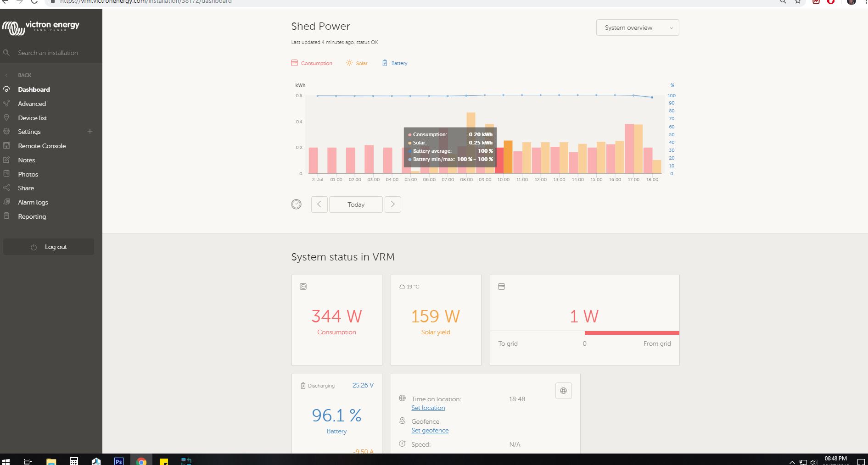The width and height of the screenshot is (868, 465).
Task: Open Notes page
Action: [27, 160]
